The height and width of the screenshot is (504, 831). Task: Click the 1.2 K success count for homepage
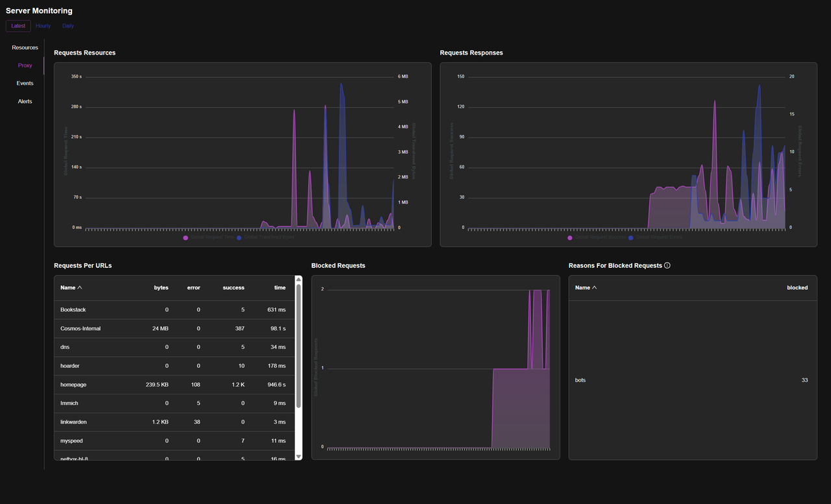point(238,385)
